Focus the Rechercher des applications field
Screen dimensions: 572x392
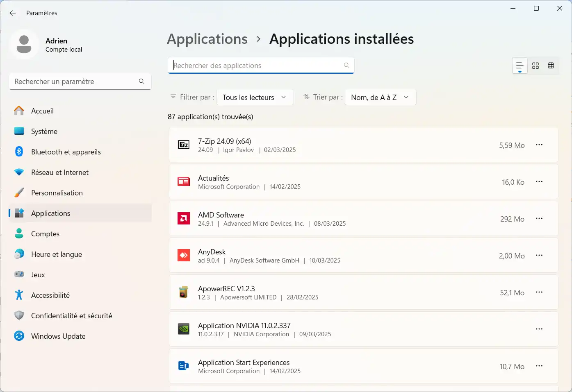click(261, 66)
